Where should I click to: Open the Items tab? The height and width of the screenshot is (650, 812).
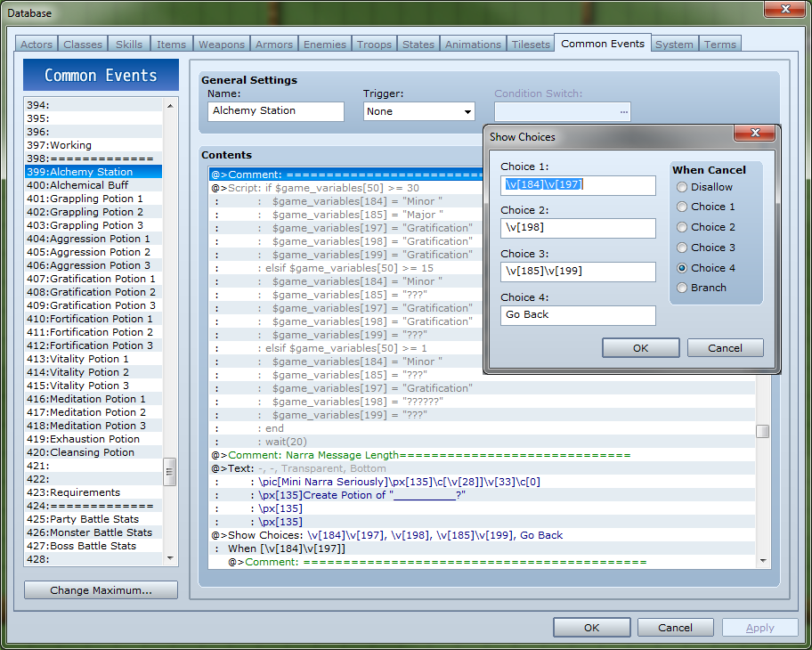point(172,44)
